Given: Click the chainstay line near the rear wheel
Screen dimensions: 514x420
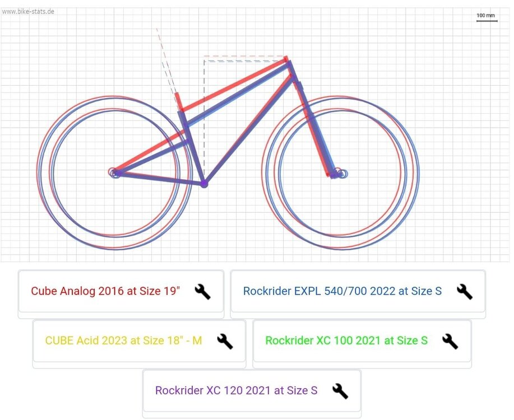Looking at the screenshot, I should [x=160, y=178].
